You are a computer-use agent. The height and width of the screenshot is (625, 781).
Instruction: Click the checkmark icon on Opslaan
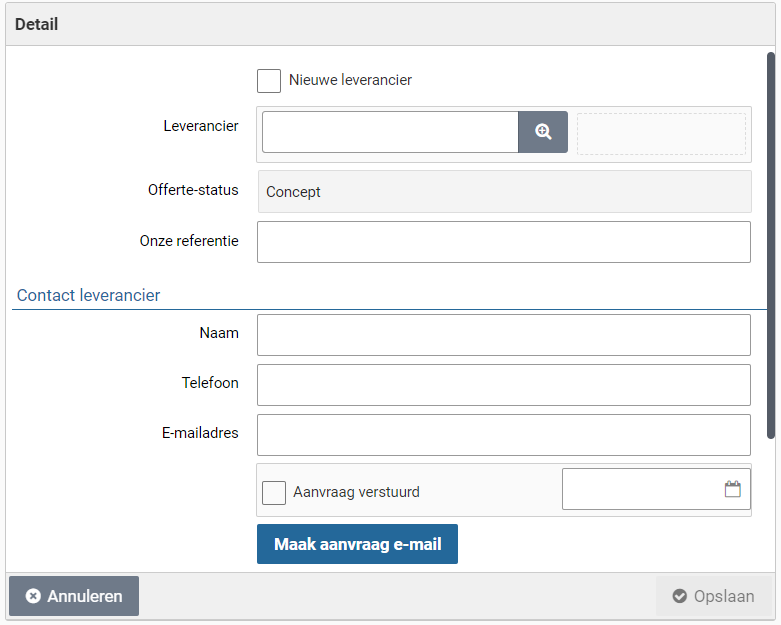pos(680,596)
